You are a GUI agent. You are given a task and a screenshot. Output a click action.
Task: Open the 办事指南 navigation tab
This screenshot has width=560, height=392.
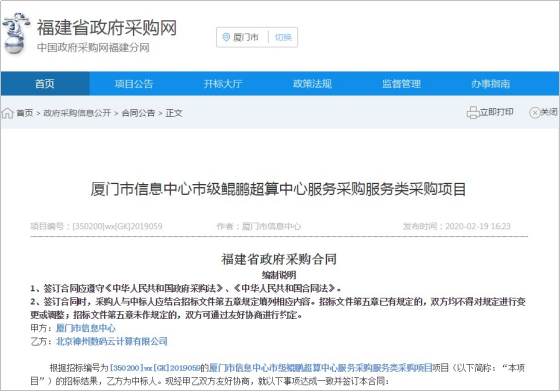(490, 84)
